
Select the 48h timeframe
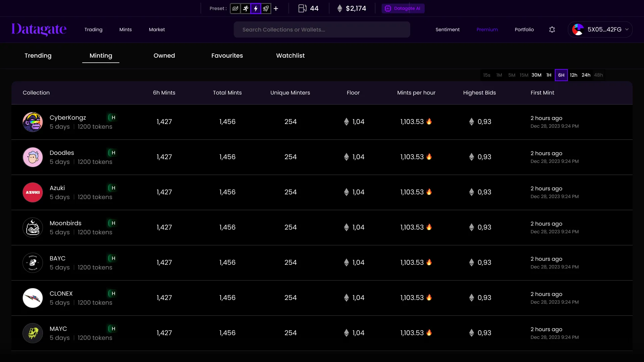[598, 75]
